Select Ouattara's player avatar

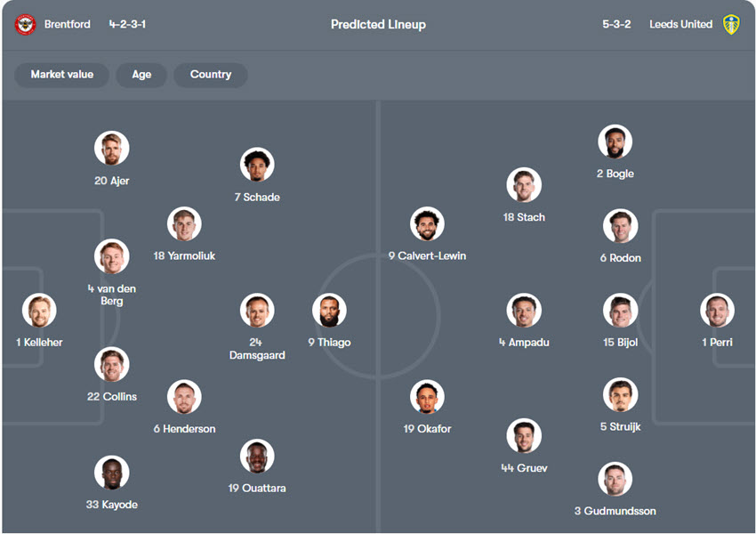tap(257, 457)
